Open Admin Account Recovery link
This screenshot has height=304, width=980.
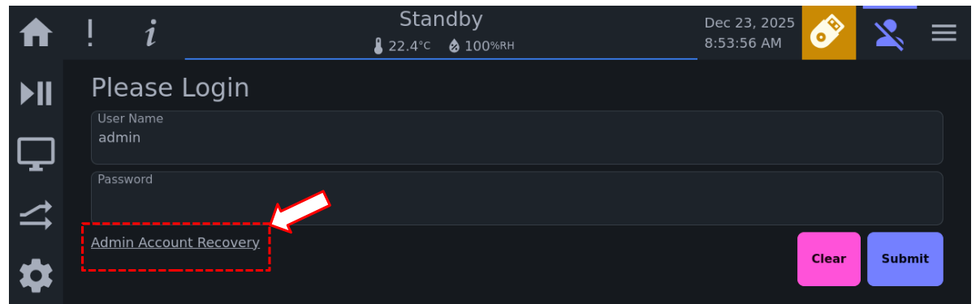(175, 242)
